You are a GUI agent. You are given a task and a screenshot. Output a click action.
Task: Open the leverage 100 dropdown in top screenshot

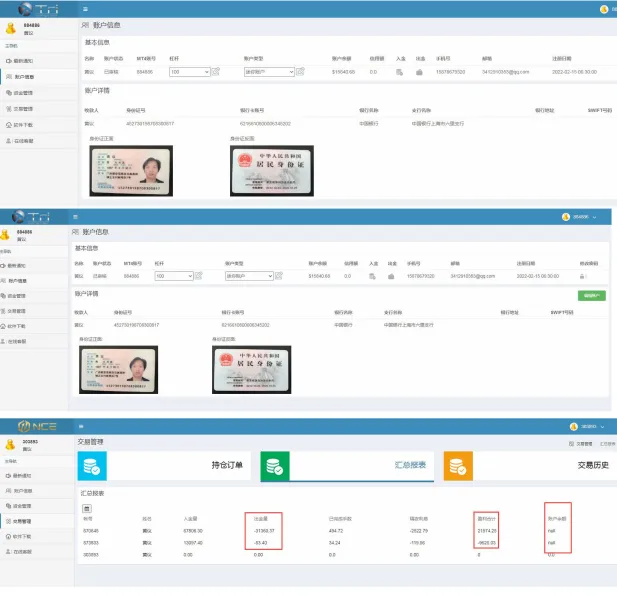pyautogui.click(x=190, y=72)
